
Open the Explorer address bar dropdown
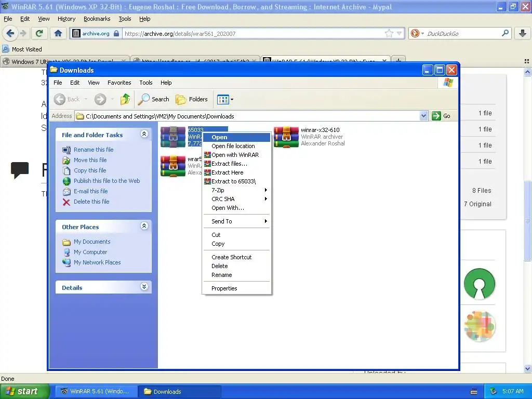point(423,116)
